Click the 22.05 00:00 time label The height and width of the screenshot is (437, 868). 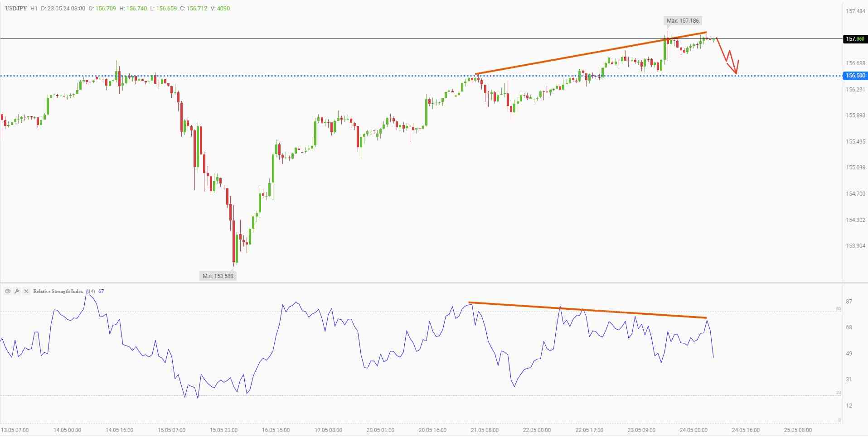point(537,430)
